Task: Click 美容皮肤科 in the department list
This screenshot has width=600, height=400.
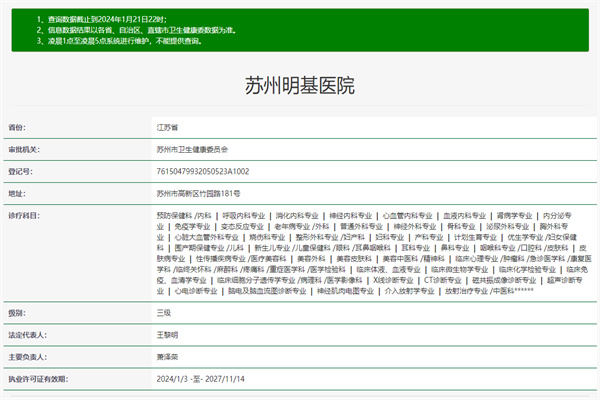Action: point(354,259)
